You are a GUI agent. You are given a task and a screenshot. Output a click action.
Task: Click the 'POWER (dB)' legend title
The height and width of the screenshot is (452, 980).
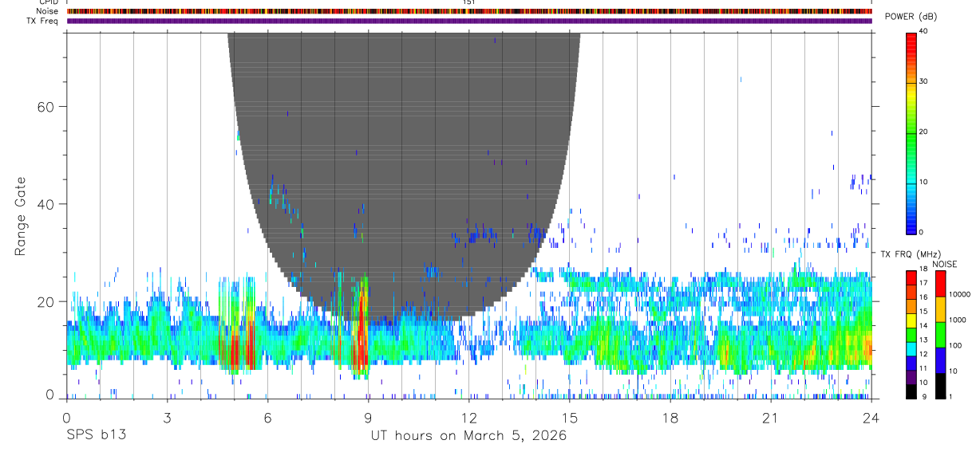911,17
